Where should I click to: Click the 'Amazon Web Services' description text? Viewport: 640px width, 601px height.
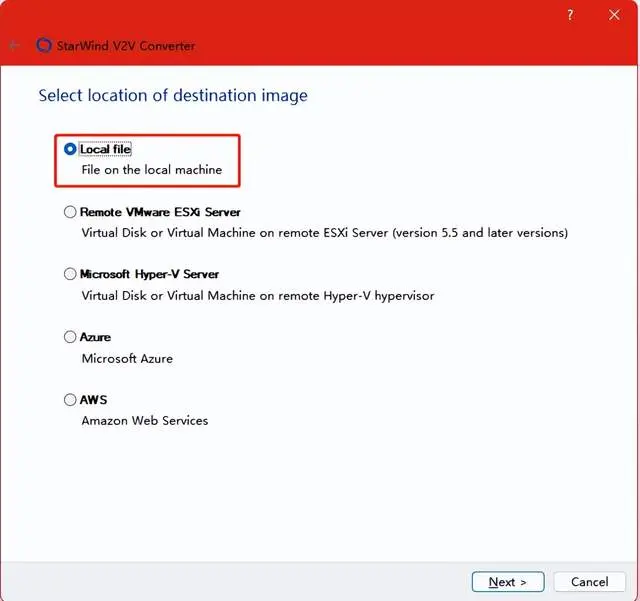click(x=145, y=421)
